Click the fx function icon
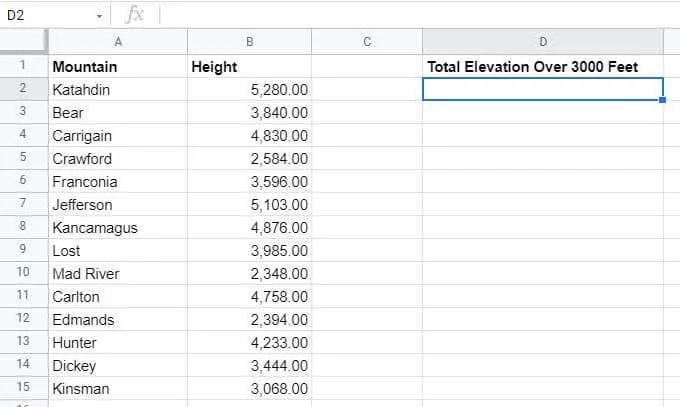Screen dimensions: 680x407 (x=134, y=15)
